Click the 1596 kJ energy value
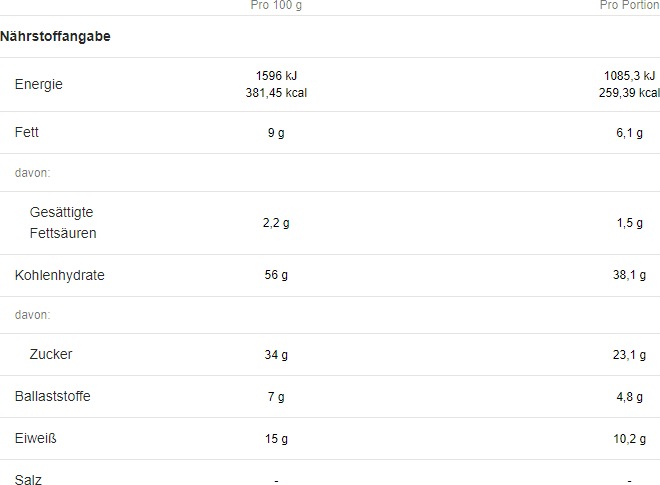 coord(276,76)
